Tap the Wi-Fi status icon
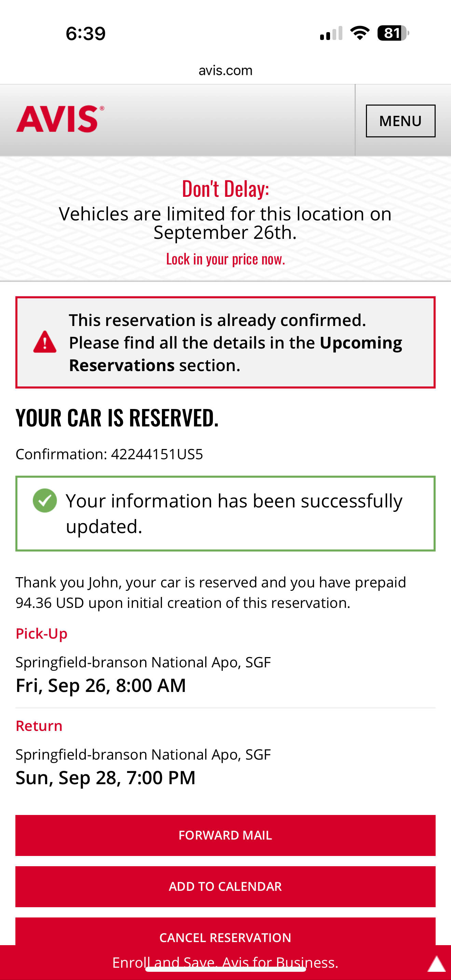This screenshot has height=980, width=451. click(360, 33)
